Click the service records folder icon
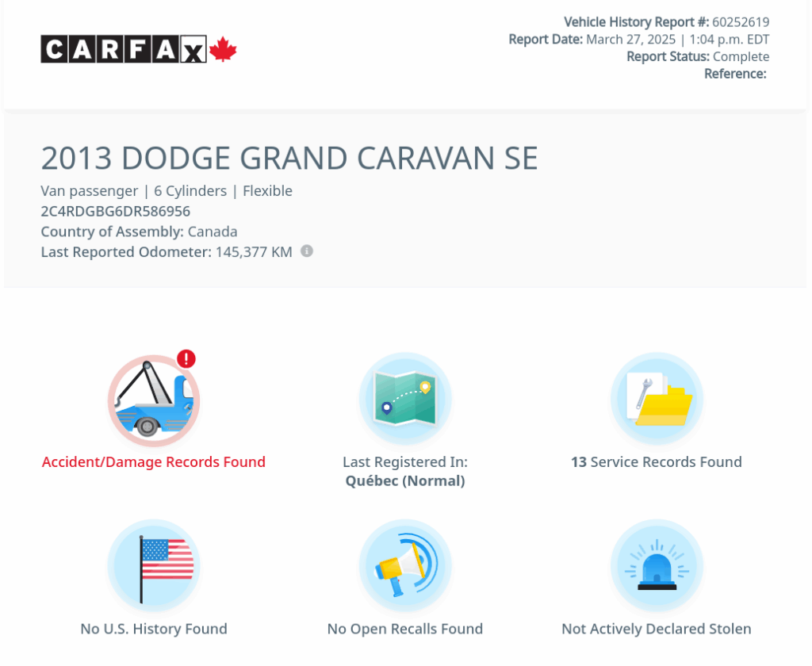This screenshot has width=812, height=666. tap(657, 399)
